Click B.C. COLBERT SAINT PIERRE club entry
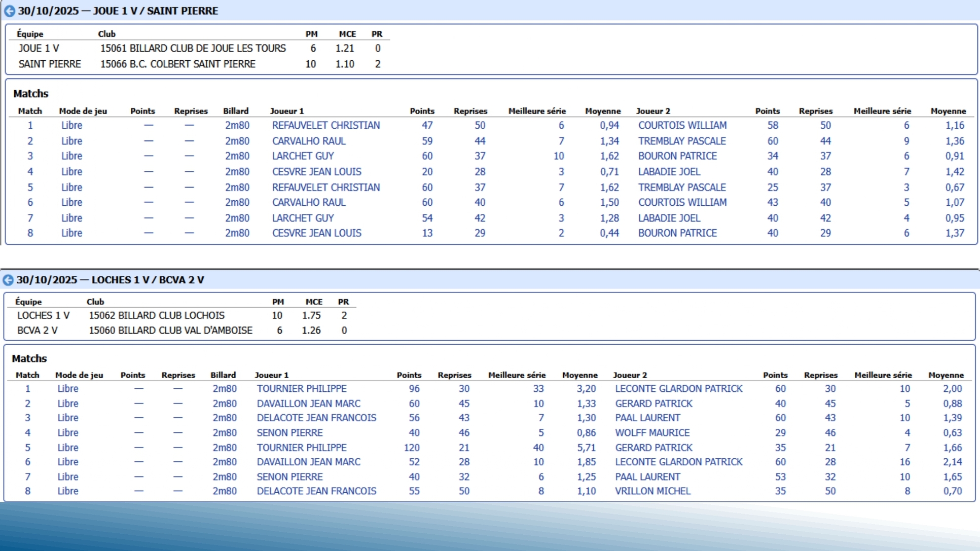The height and width of the screenshot is (551, 980). (177, 64)
